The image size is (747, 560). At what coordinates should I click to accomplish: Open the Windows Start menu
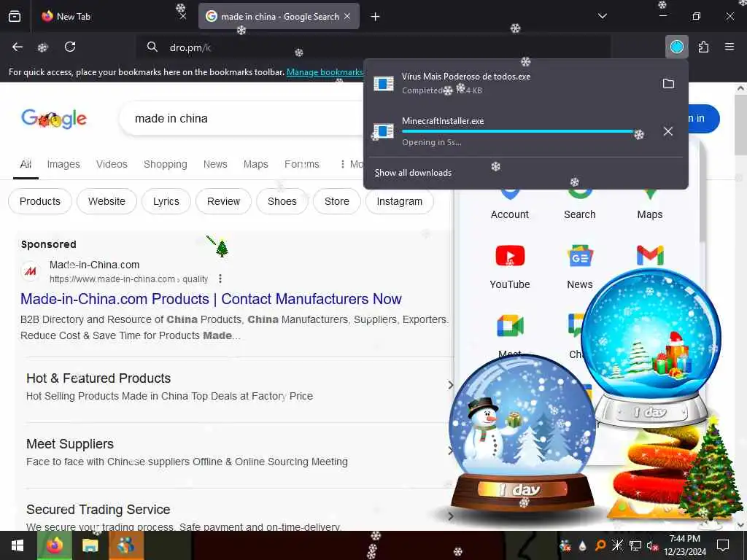pos(18,545)
